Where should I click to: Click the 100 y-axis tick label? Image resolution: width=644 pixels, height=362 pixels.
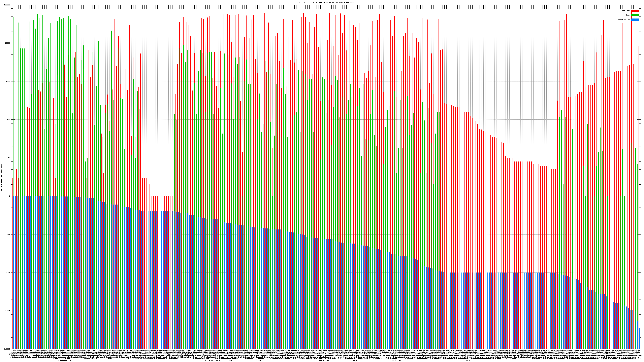tap(8, 120)
